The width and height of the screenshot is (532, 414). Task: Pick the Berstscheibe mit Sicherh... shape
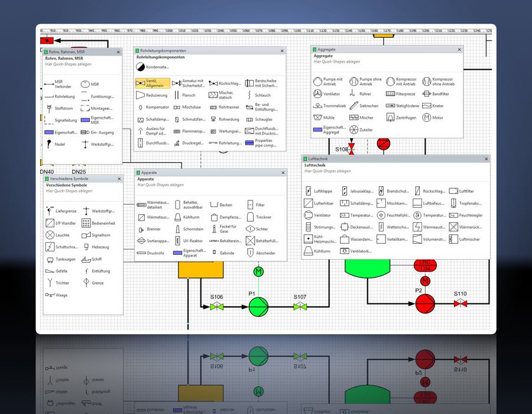click(261, 83)
